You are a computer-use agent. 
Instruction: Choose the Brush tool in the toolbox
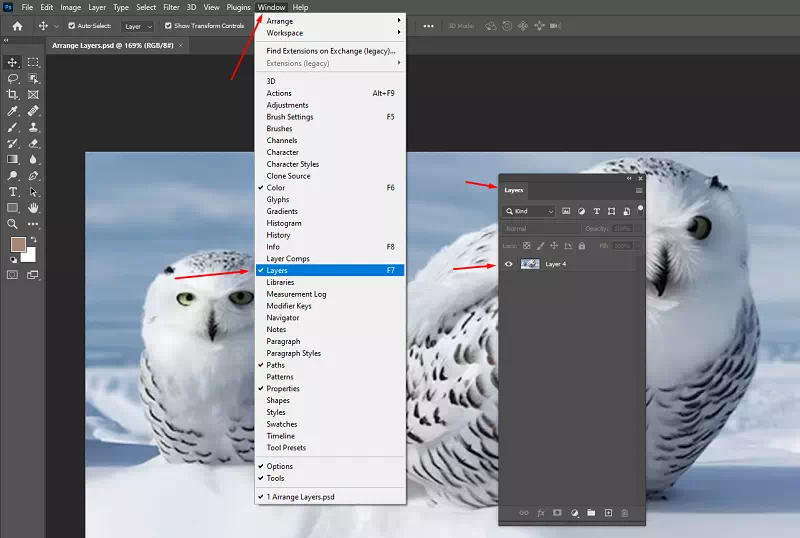(x=13, y=127)
